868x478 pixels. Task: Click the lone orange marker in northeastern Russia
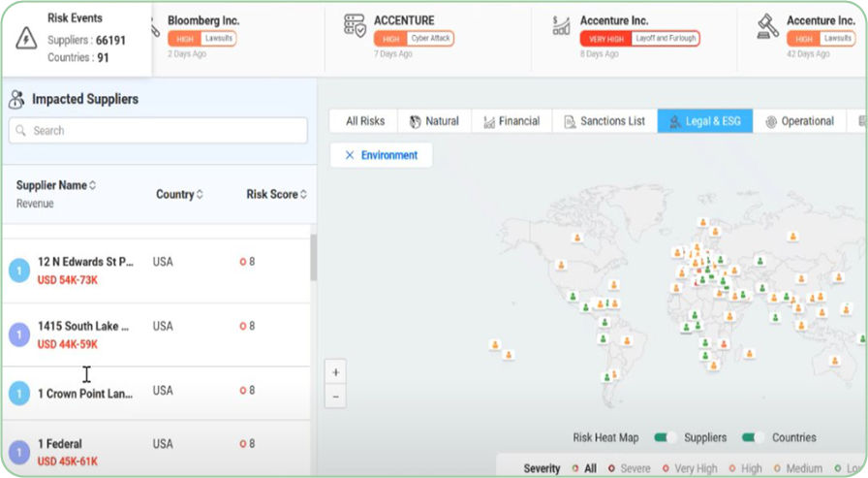793,237
